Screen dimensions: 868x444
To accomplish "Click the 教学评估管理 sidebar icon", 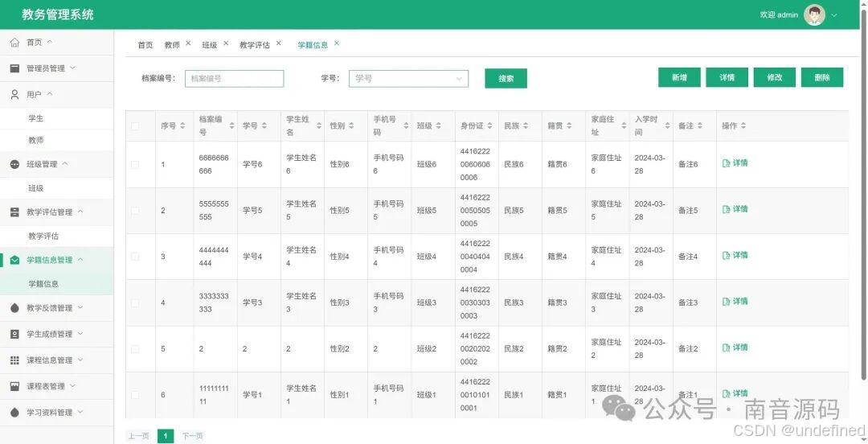I will tap(15, 212).
